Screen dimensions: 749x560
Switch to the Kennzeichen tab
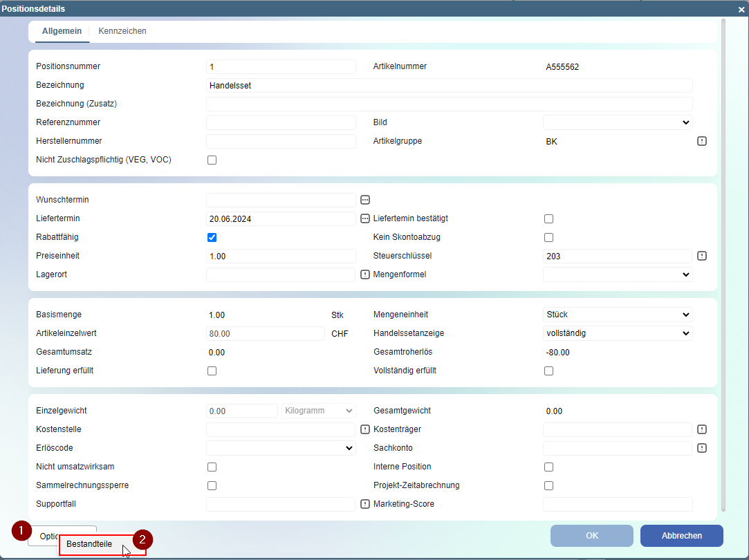122,31
